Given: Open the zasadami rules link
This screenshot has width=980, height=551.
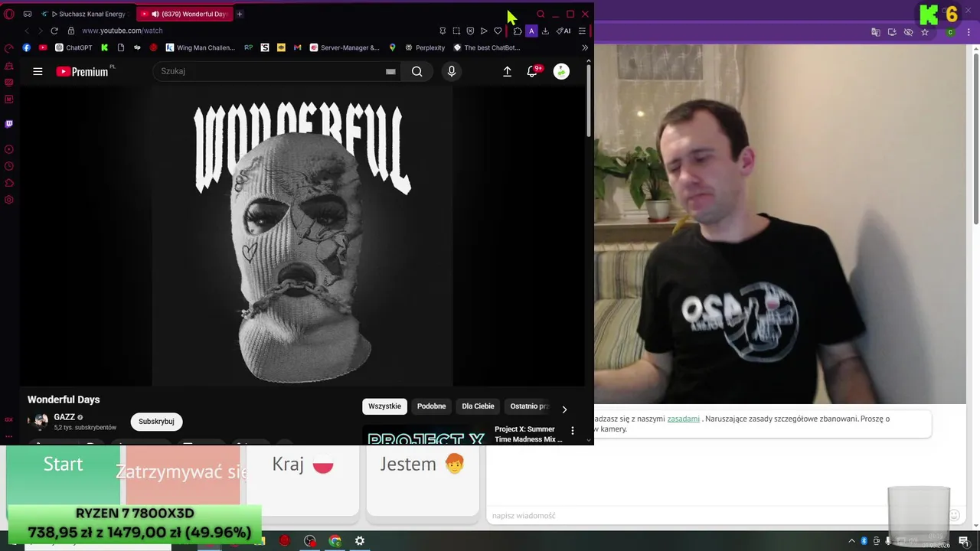Looking at the screenshot, I should point(683,419).
